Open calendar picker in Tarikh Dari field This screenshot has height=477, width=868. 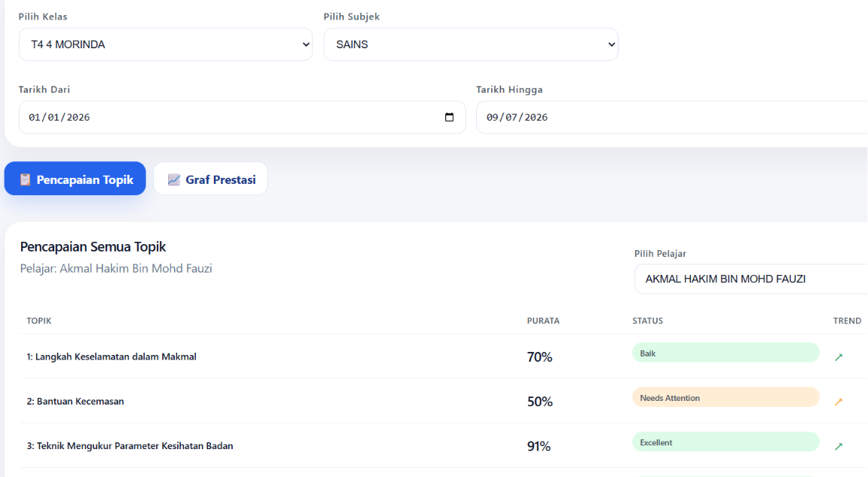click(449, 118)
